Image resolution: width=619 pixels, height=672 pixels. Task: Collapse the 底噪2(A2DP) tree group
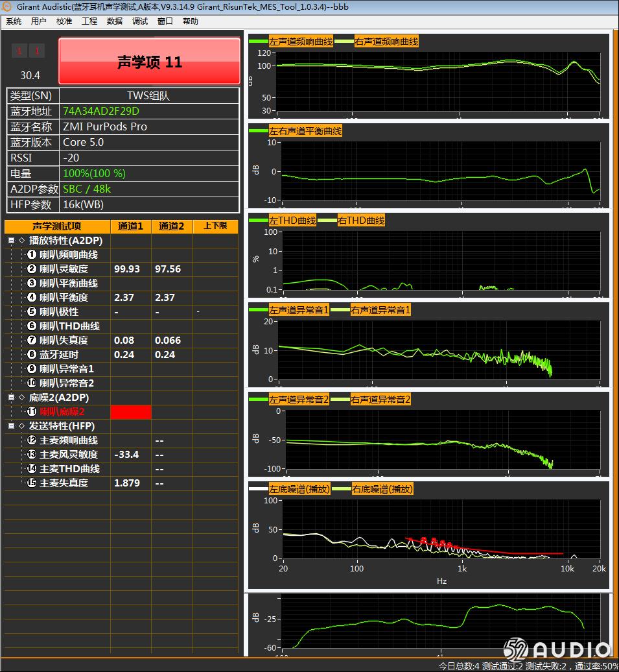tap(11, 398)
